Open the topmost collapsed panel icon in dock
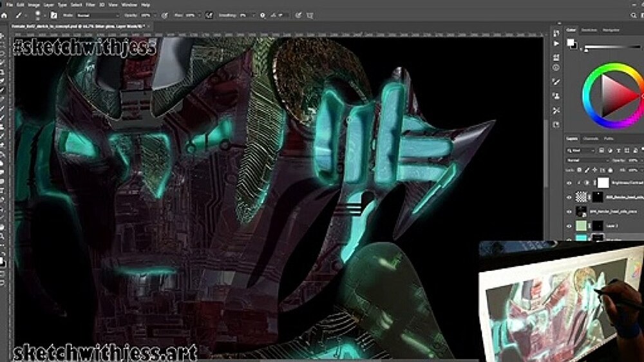644x362 pixels. click(x=556, y=33)
